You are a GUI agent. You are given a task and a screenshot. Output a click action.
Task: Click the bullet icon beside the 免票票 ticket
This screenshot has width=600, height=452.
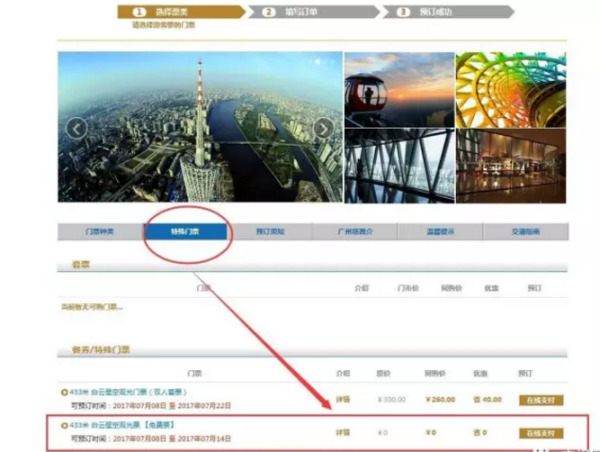(64, 425)
